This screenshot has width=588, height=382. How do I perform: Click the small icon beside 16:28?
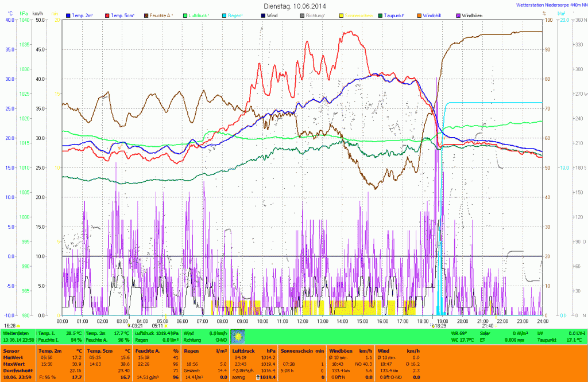[x=18, y=326]
